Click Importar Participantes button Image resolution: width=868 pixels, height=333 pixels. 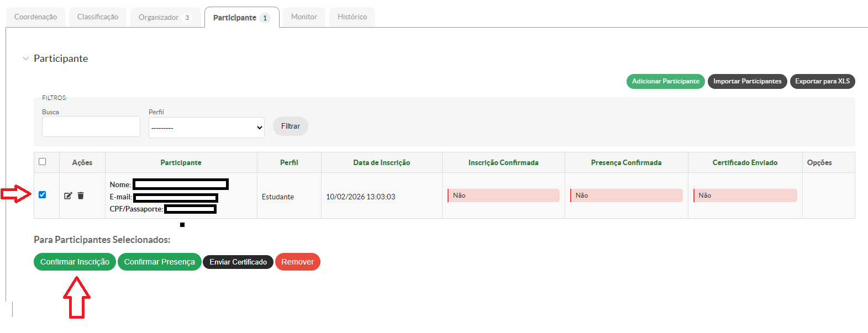pyautogui.click(x=747, y=81)
